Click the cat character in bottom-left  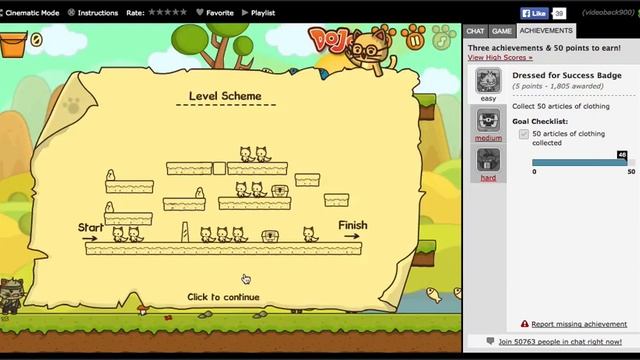coord(11,296)
